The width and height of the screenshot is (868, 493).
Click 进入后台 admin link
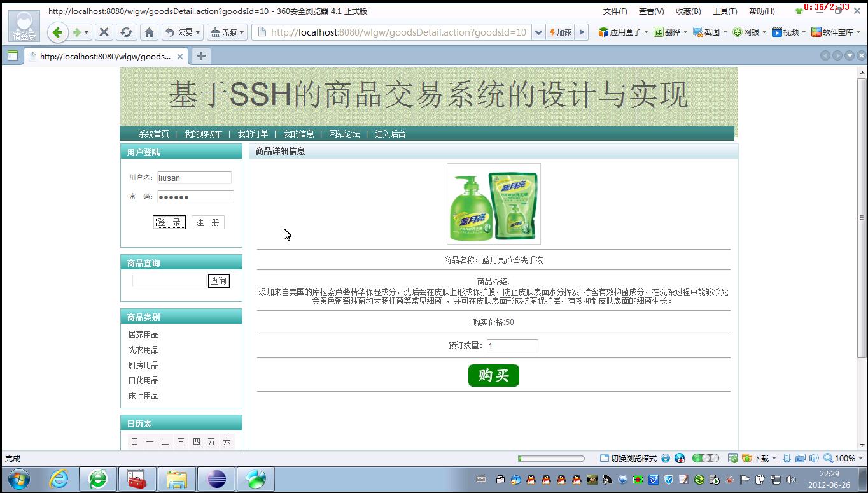tap(390, 134)
